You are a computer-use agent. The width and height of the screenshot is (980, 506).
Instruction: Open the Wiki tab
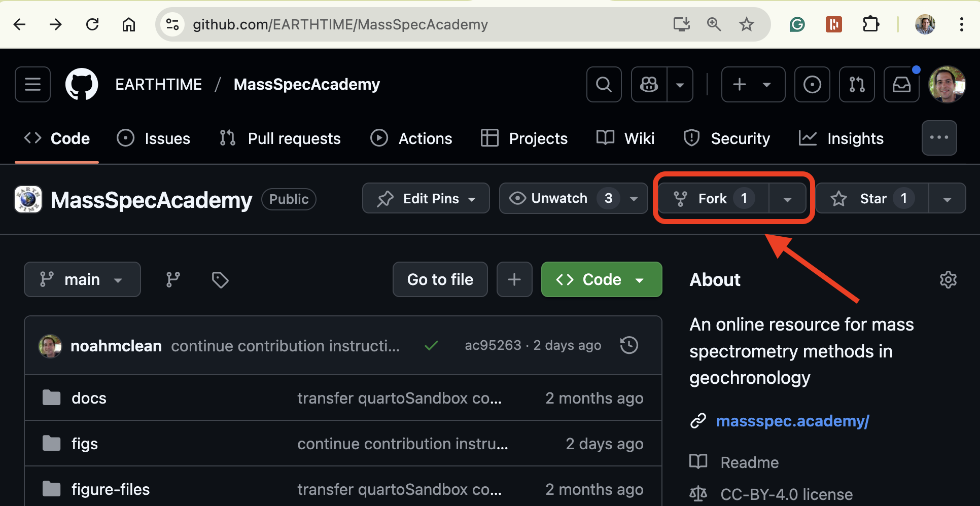point(625,138)
